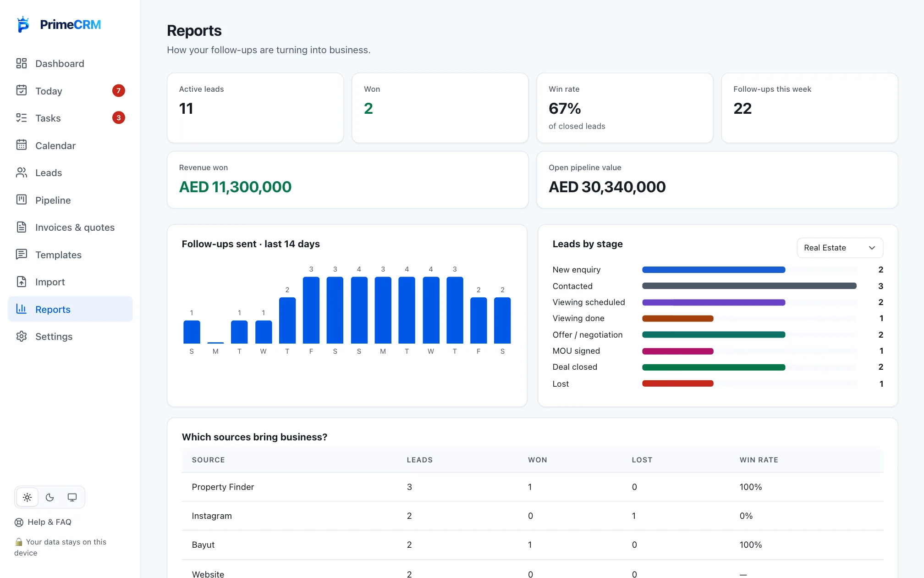Open the Tasks menu item

pos(70,118)
